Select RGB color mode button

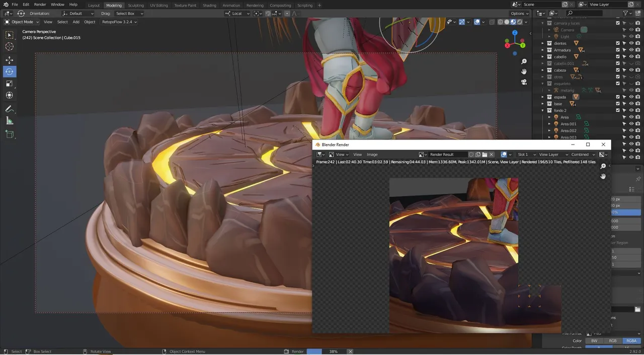point(613,341)
